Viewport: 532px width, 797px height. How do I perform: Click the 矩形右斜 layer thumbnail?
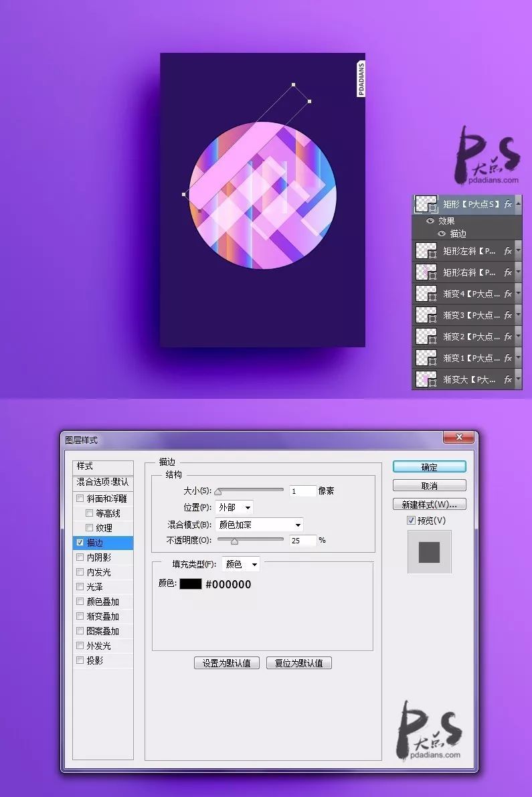pos(426,272)
